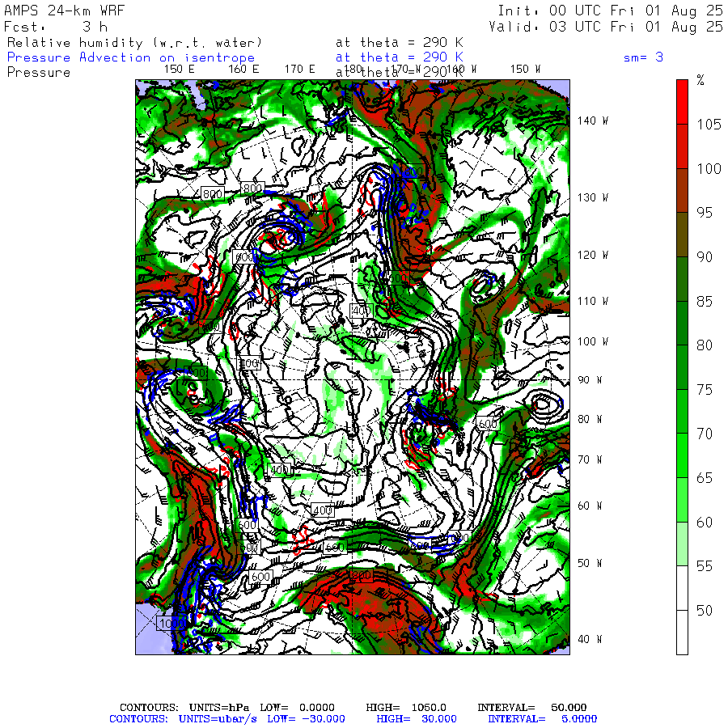Pick the red color bar segment between 100 and 105
Viewport: 728px width, 728px height.
pos(682,146)
